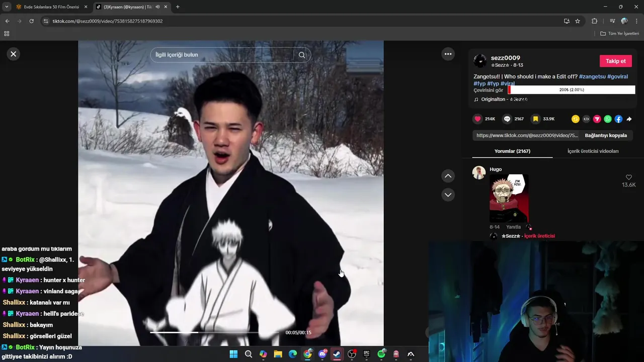Open OBS Studio from taskbar
644x362 pixels.
point(352,354)
